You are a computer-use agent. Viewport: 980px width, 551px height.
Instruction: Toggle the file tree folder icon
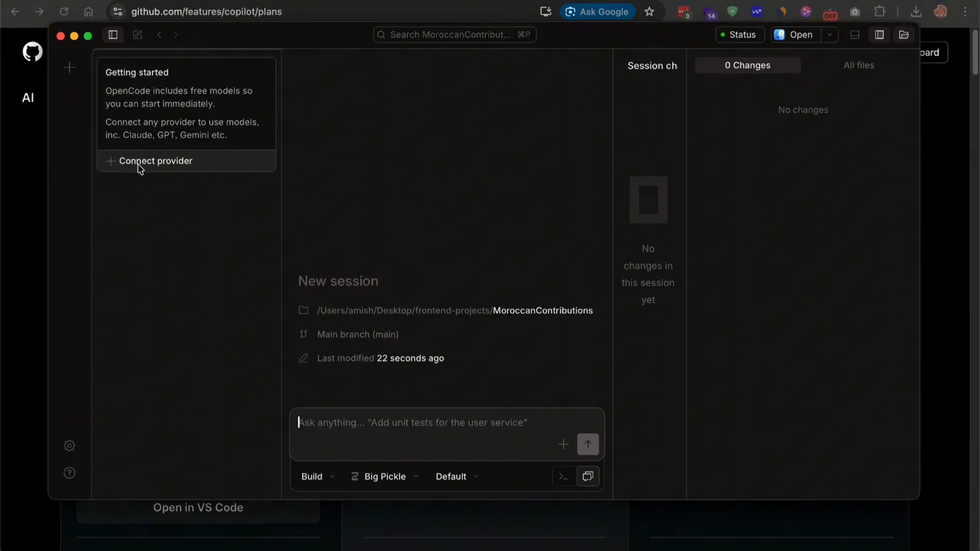[904, 35]
